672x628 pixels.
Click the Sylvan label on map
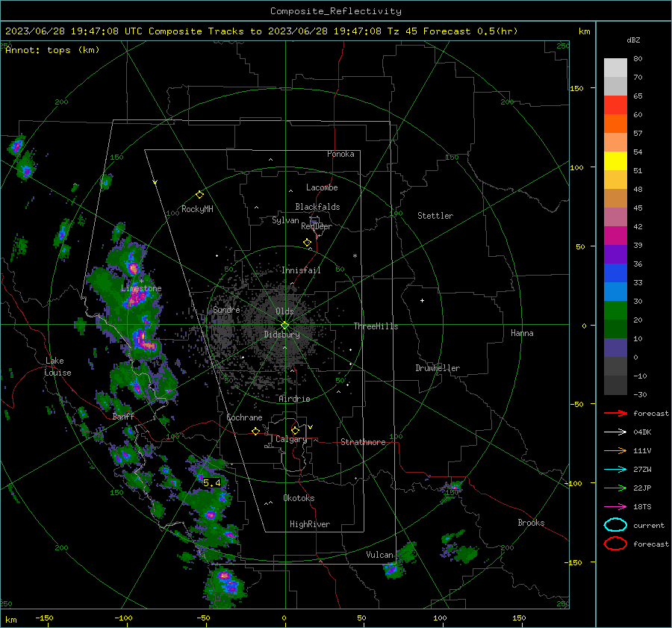[285, 220]
